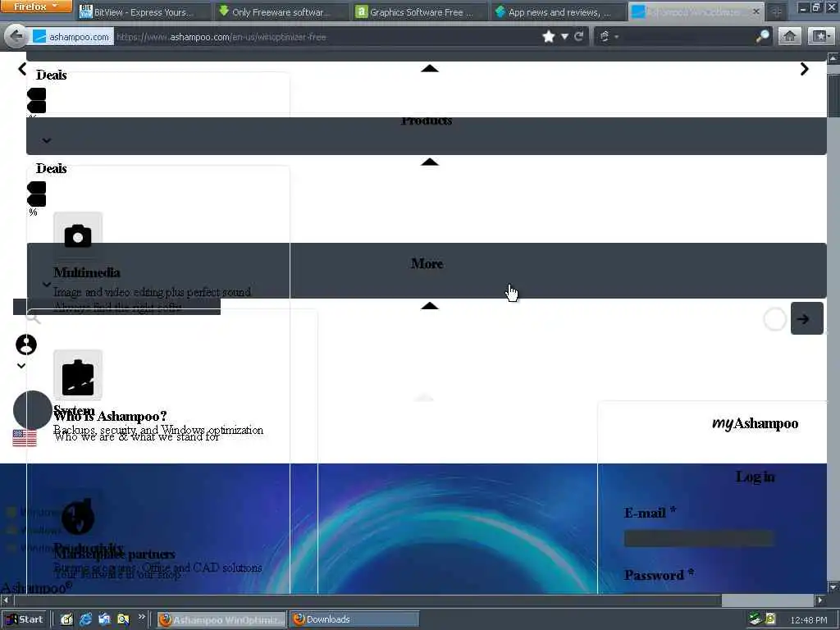The height and width of the screenshot is (630, 840).
Task: Click the Deals heading above the Products bar
Action: [52, 75]
